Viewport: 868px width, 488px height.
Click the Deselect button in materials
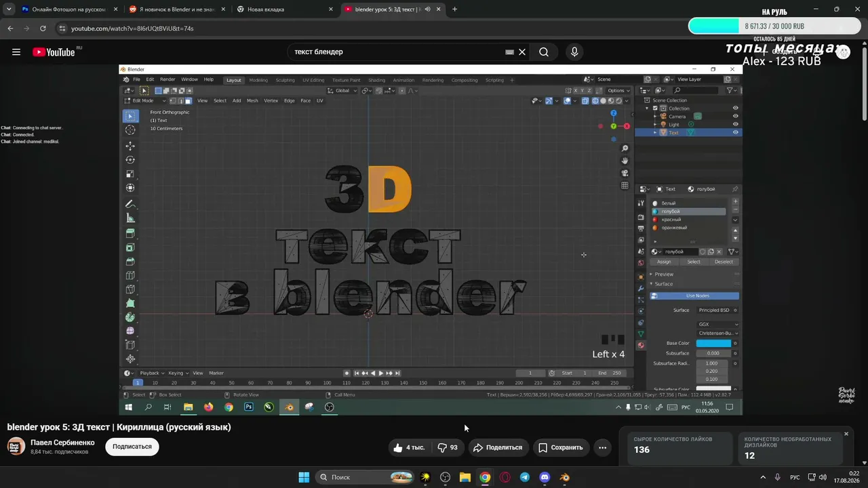pos(724,262)
